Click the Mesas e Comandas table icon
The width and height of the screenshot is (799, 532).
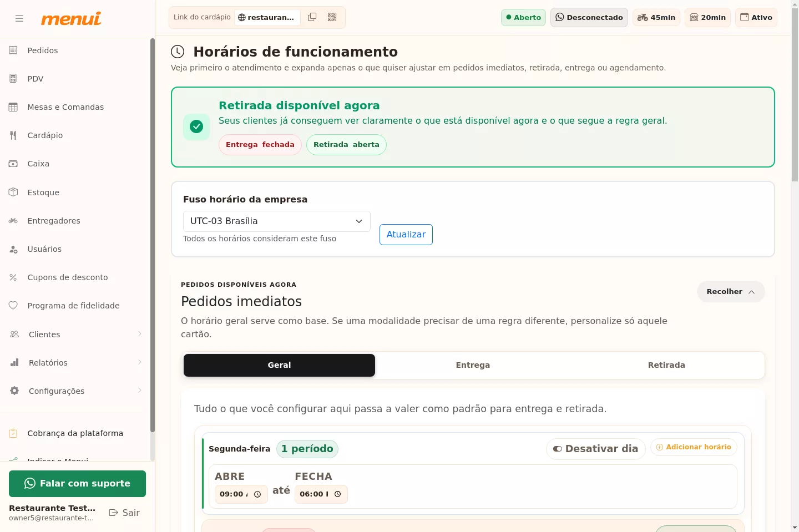tap(13, 107)
